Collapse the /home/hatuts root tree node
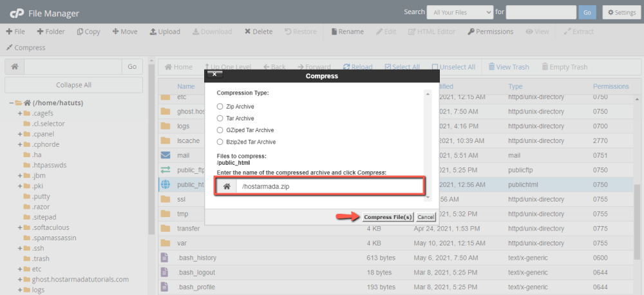 click(12, 102)
